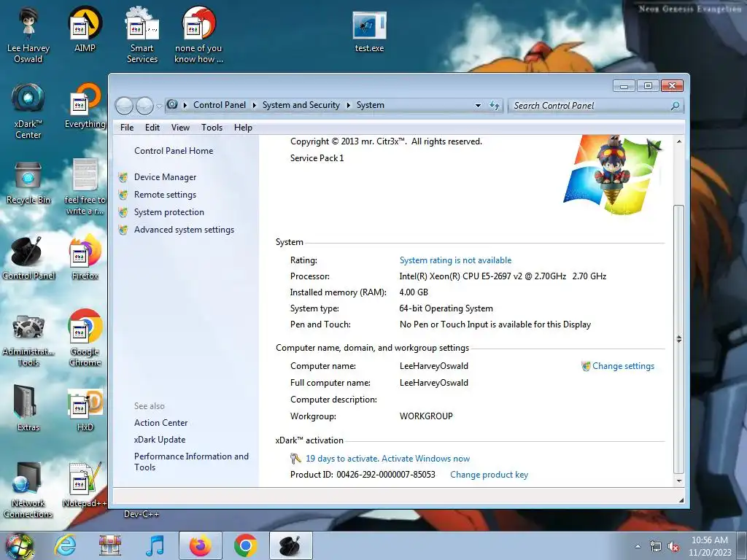The width and height of the screenshot is (747, 560).
Task: Open the network tray icon
Action: 656,546
